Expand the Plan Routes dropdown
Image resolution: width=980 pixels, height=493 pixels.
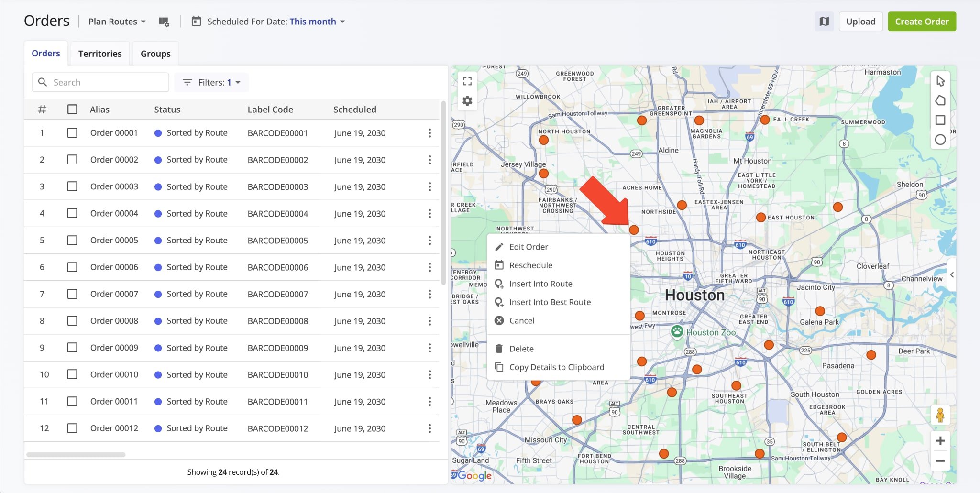[117, 22]
